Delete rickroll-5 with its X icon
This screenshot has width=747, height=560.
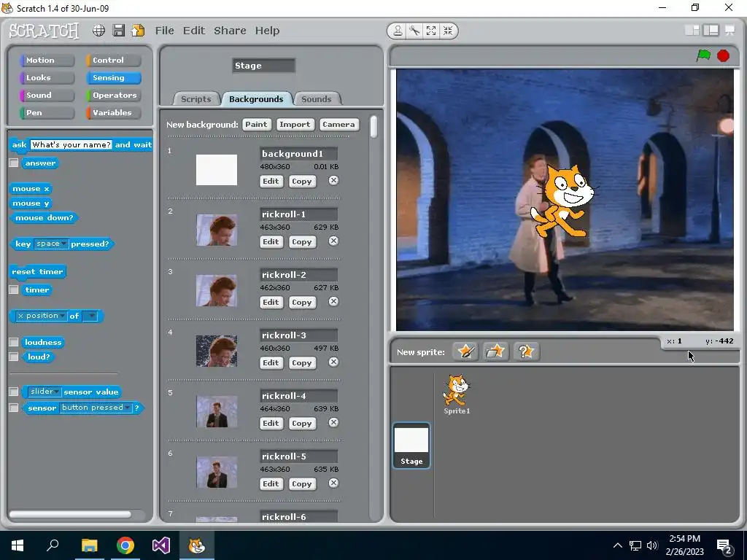pyautogui.click(x=333, y=483)
